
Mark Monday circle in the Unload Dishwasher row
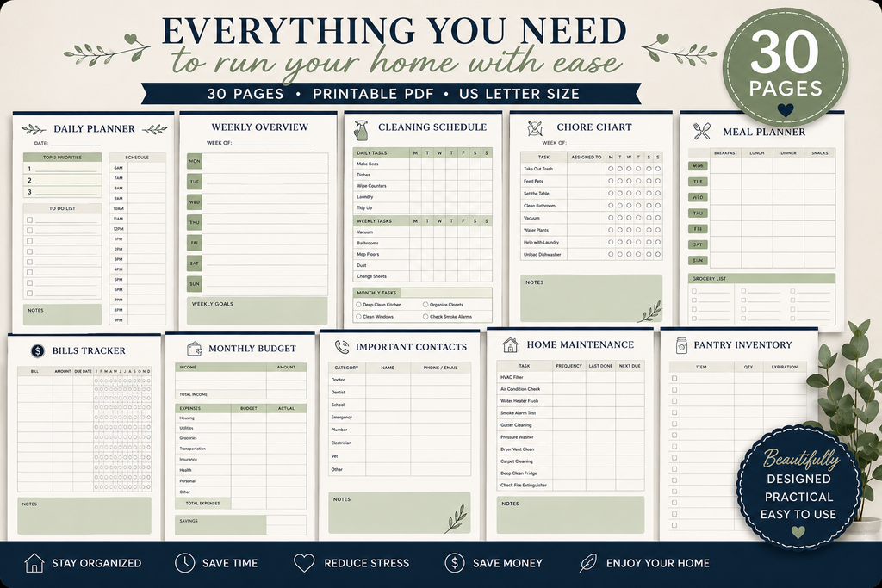(x=611, y=254)
